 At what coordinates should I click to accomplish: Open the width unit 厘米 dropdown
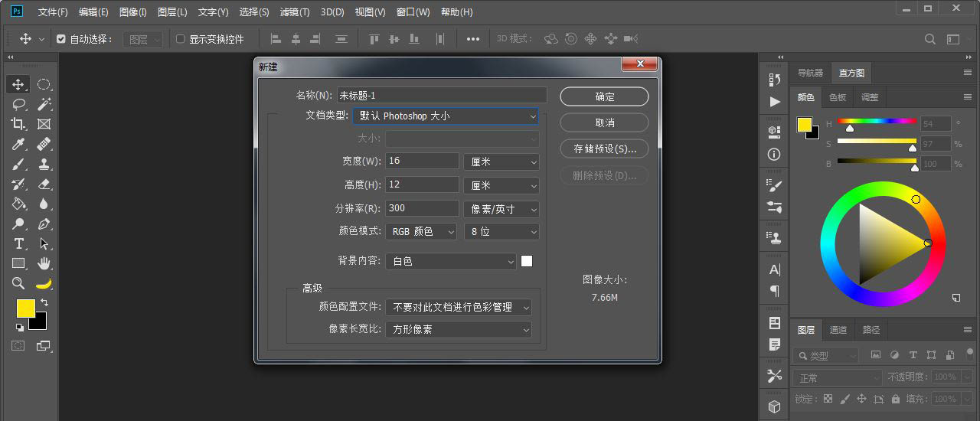pos(501,162)
